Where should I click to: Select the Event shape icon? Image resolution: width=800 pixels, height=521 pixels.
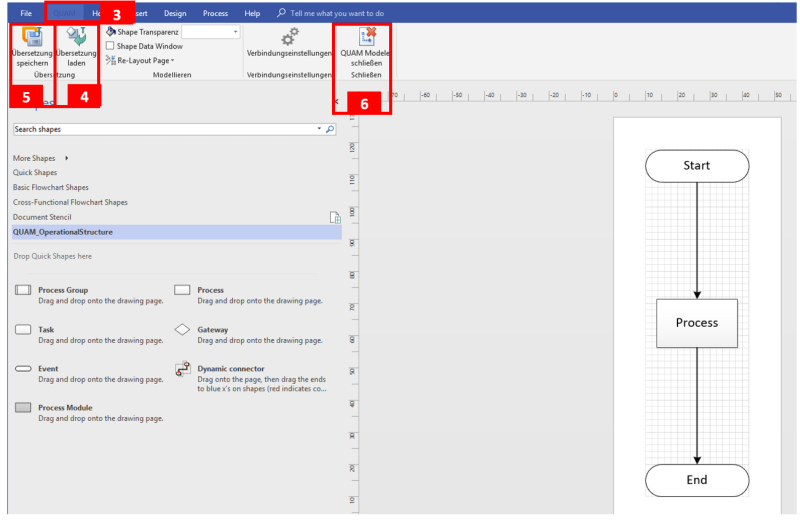(23, 368)
